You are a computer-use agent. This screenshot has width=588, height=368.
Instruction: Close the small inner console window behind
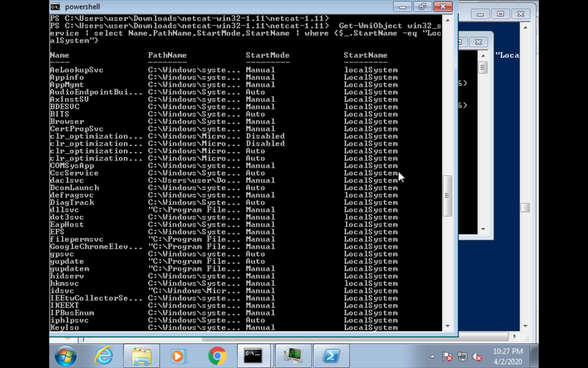click(x=478, y=42)
